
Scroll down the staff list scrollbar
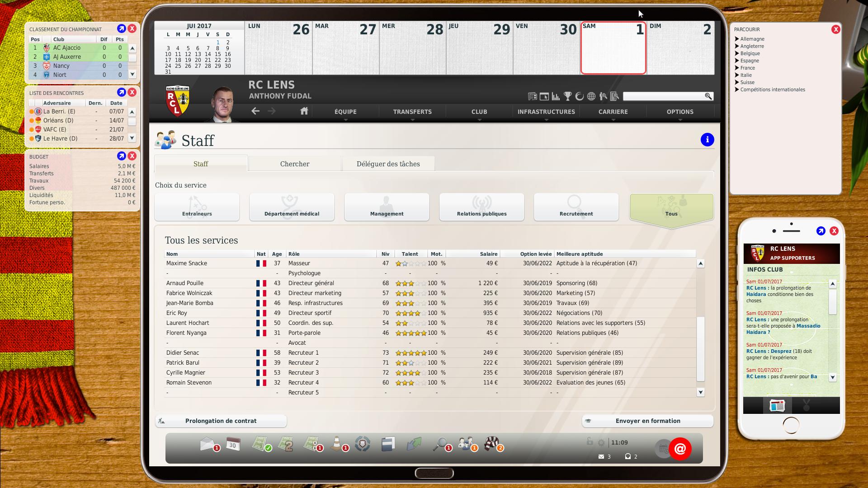point(701,391)
